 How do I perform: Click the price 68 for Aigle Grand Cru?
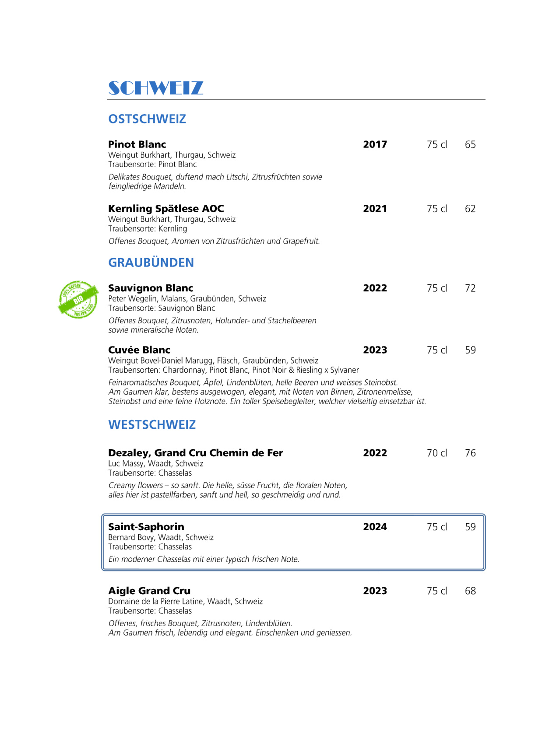pos(470,591)
